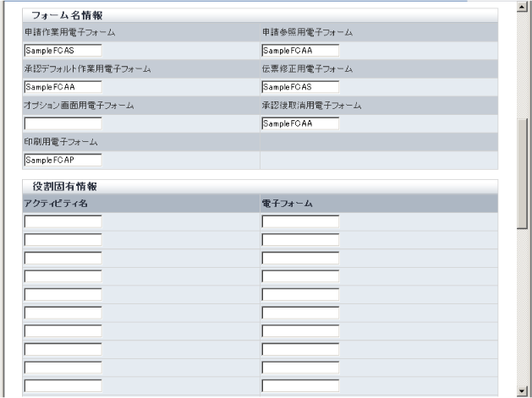This screenshot has height=398, width=532.
Task: Focus the 申請作業用電子フォーム input field
Action: [x=63, y=50]
